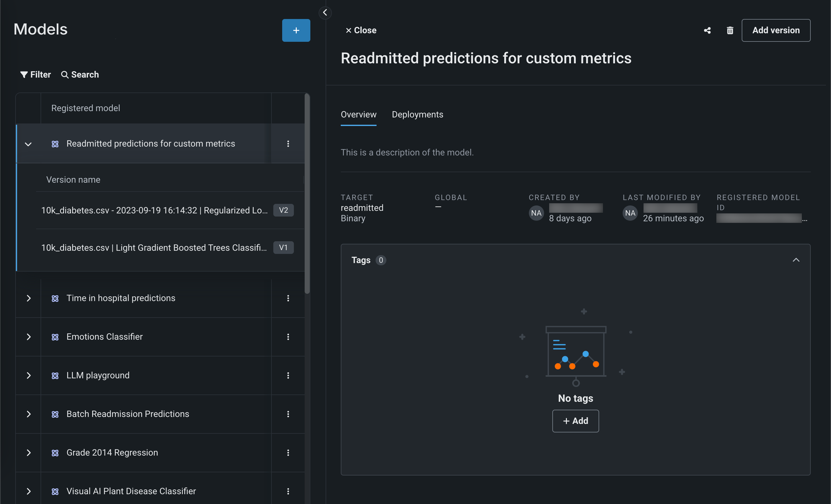
Task: Open the Filter funnel icon
Action: point(24,74)
